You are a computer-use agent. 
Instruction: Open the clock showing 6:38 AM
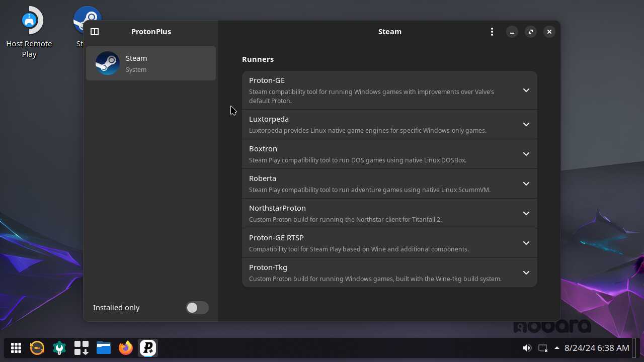point(597,348)
